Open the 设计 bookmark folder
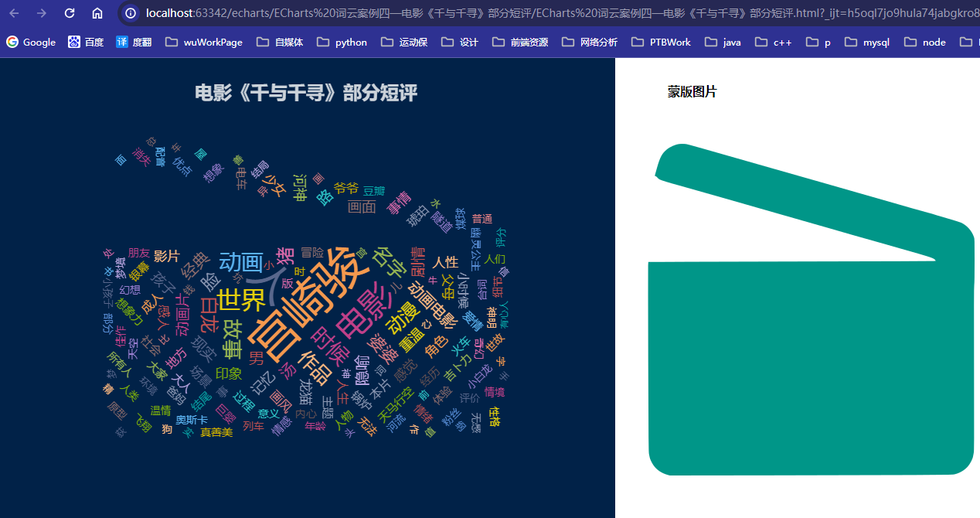Viewport: 980px width, 518px height. click(459, 42)
